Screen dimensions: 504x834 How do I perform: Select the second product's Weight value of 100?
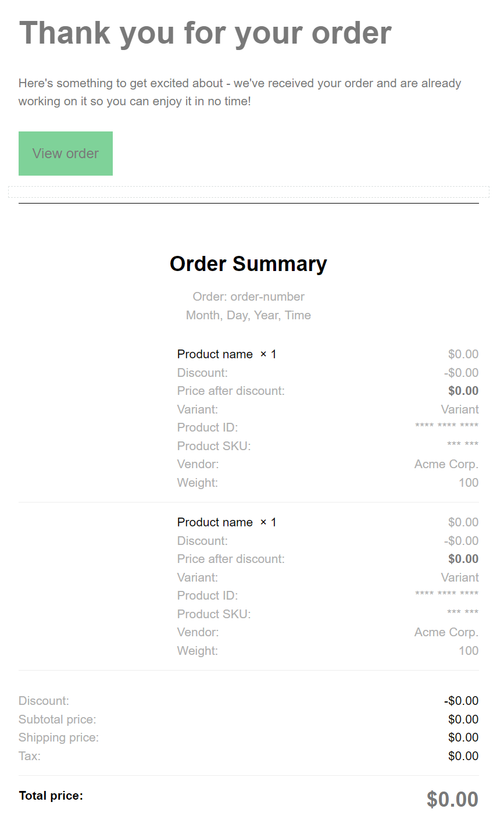pos(468,651)
